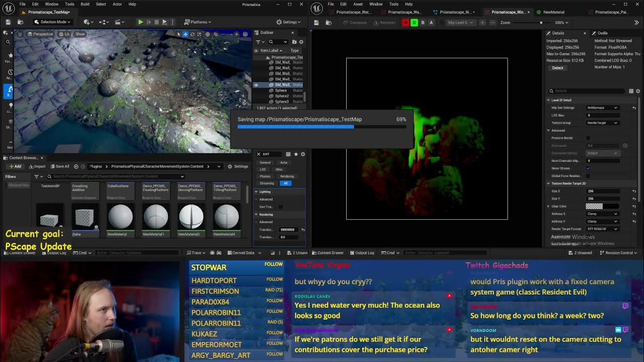Click the Save icon in level editor toolbar

tap(8, 22)
